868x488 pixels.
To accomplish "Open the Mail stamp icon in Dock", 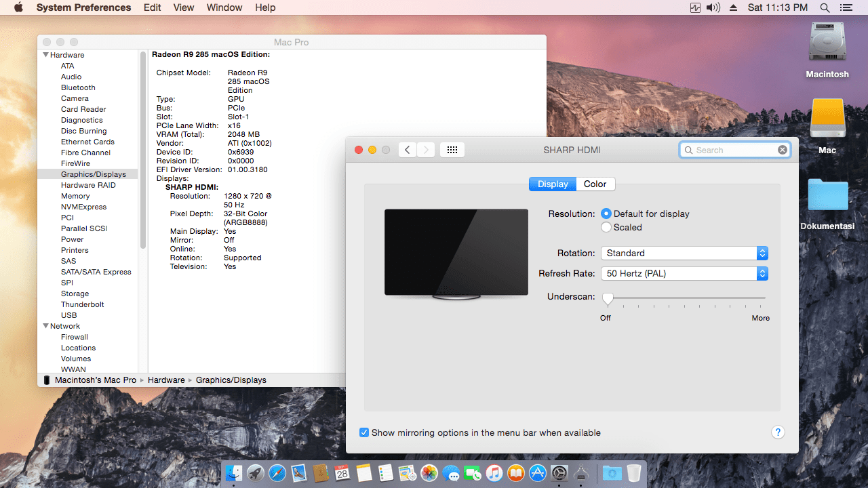I will [x=299, y=473].
